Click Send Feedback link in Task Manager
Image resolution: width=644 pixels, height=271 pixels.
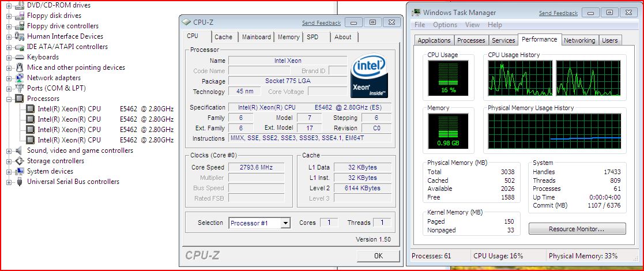click(x=558, y=13)
